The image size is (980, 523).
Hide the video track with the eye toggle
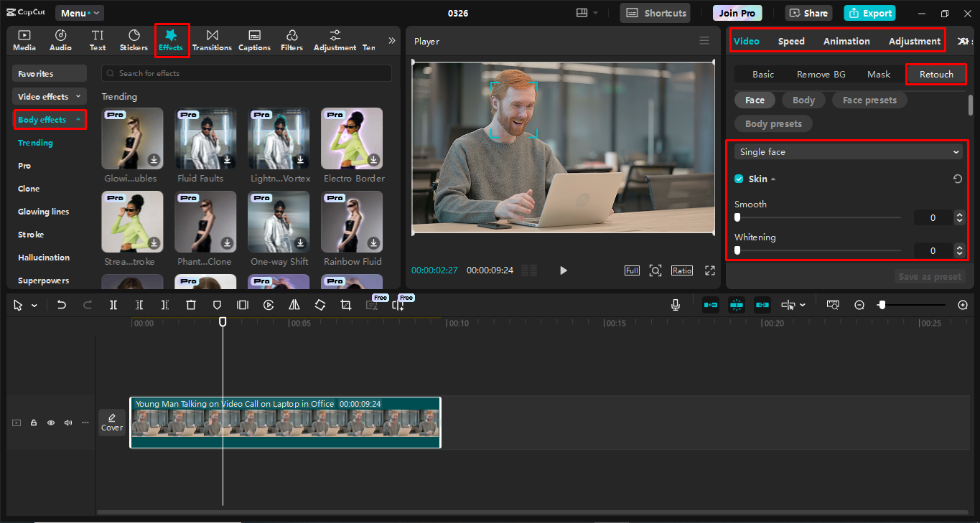pos(50,423)
